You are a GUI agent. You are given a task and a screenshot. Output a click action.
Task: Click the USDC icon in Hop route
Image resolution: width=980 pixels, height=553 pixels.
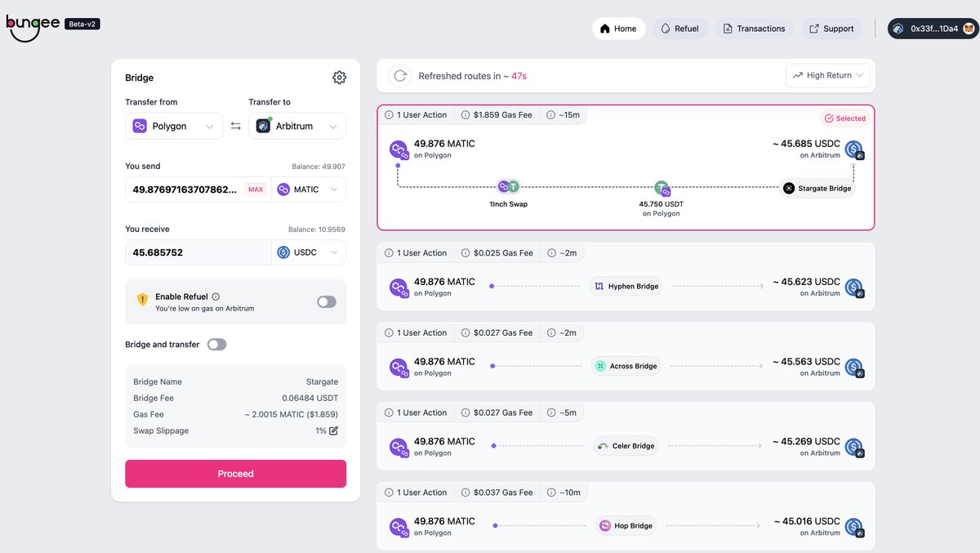pyautogui.click(x=854, y=527)
